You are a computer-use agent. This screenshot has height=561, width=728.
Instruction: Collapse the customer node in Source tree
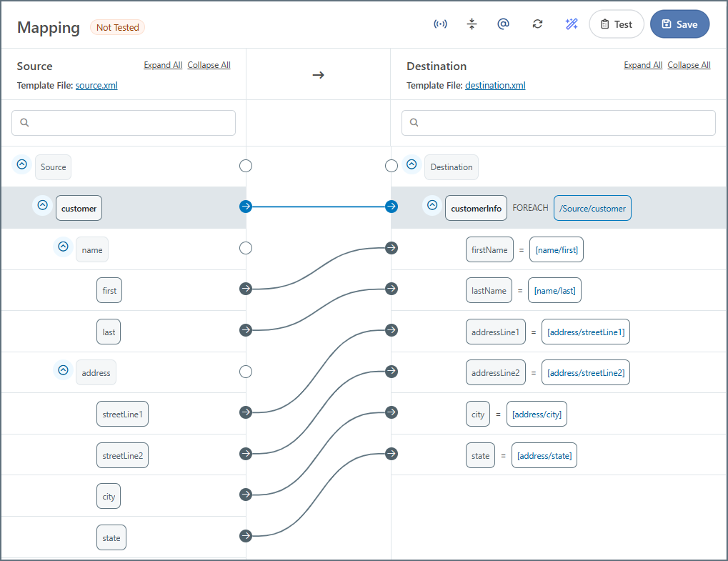click(42, 206)
